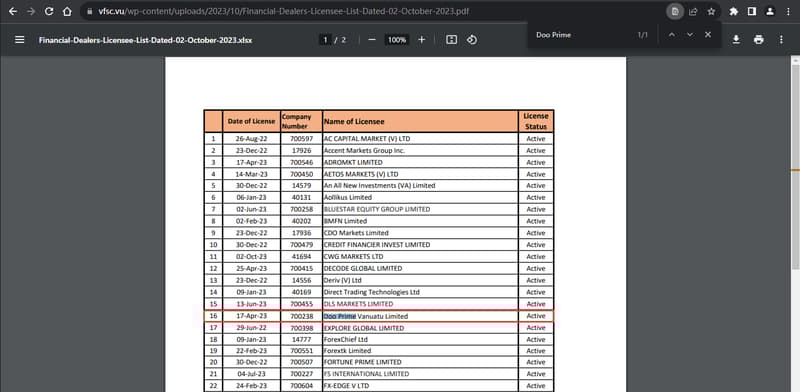This screenshot has height=392, width=800.
Task: Click date 17-Apr-23 in row 16
Action: tap(251, 316)
